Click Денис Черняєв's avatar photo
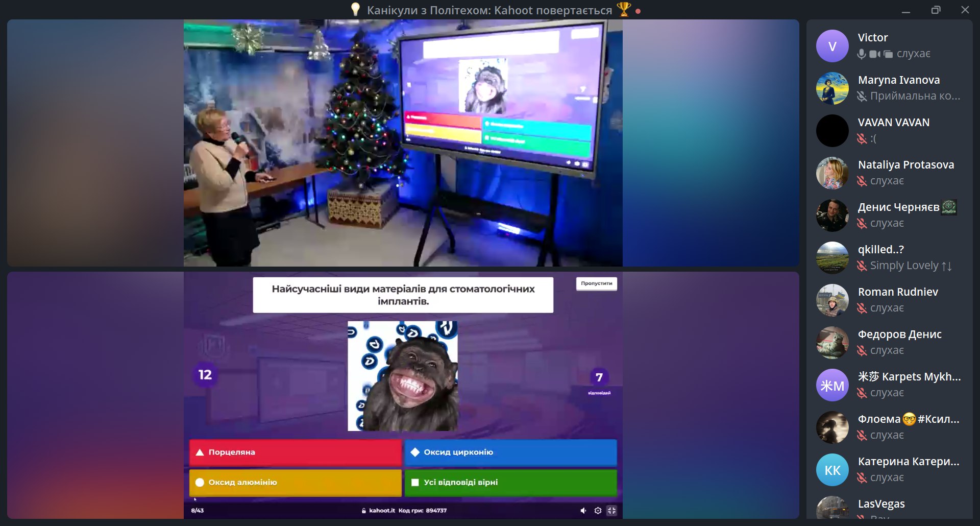 (832, 216)
